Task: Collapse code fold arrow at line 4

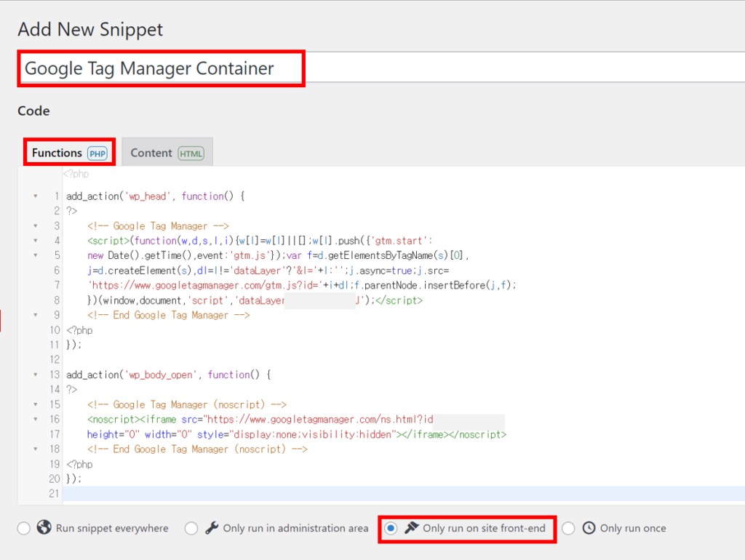Action: 36,241
